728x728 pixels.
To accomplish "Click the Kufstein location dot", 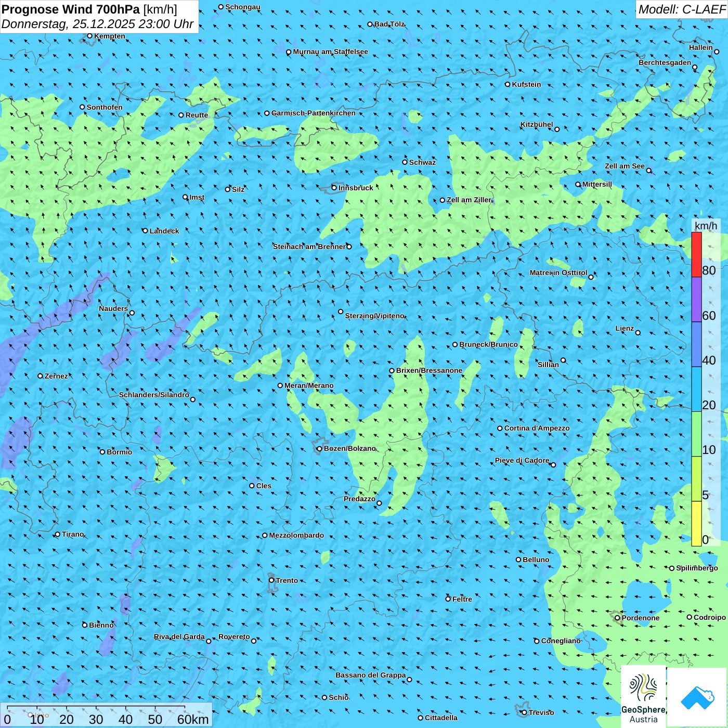I will click(x=508, y=84).
